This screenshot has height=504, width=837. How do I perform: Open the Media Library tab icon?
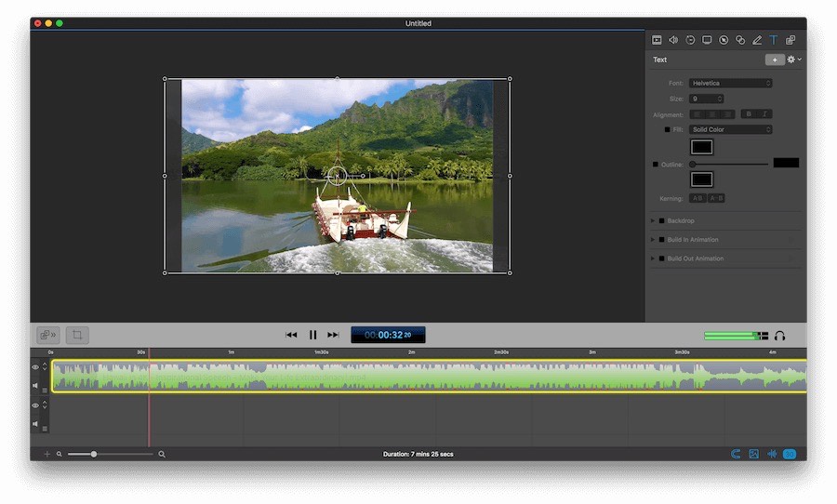tap(790, 40)
